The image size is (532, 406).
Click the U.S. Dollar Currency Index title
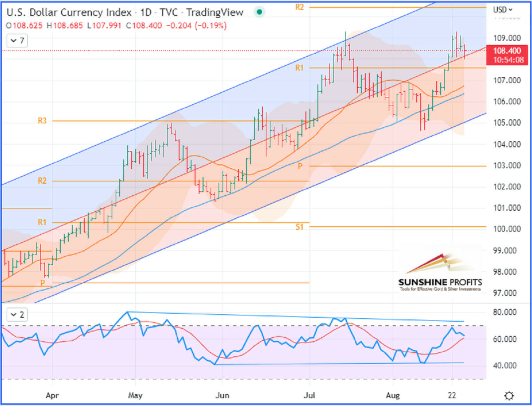point(69,12)
